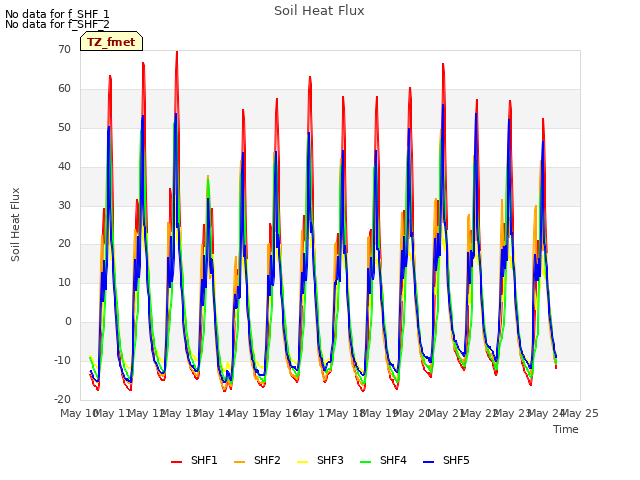This screenshot has height=480, width=640.
Task: Click the SHF3 legend label
Action: tap(330, 460)
